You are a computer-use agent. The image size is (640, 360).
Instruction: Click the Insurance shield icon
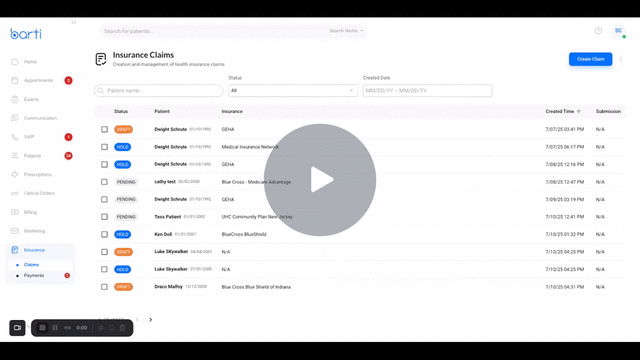tap(15, 250)
